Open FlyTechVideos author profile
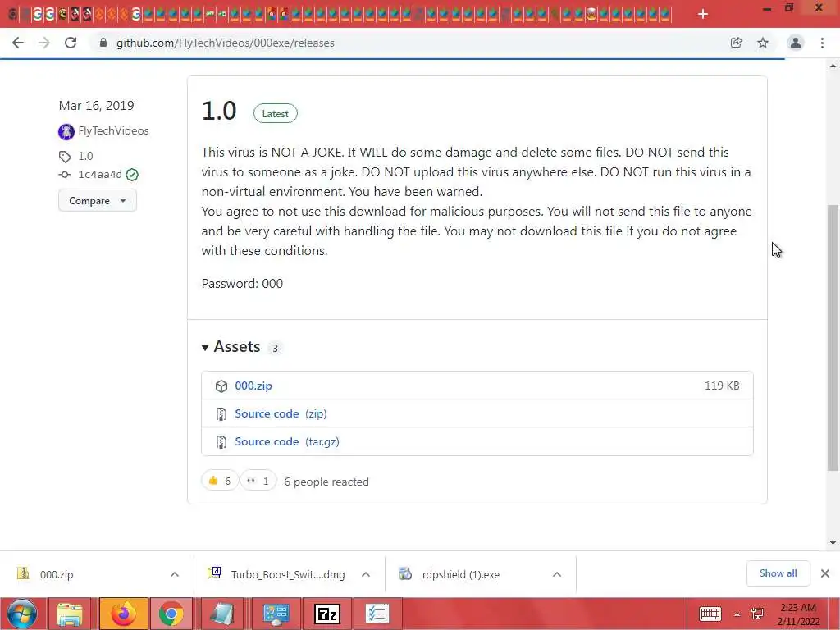This screenshot has width=840, height=630. 113,130
